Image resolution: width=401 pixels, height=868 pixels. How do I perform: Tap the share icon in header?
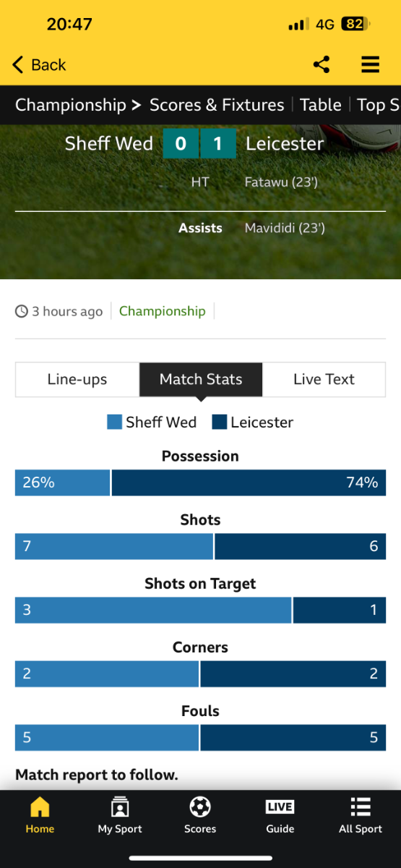(x=322, y=64)
